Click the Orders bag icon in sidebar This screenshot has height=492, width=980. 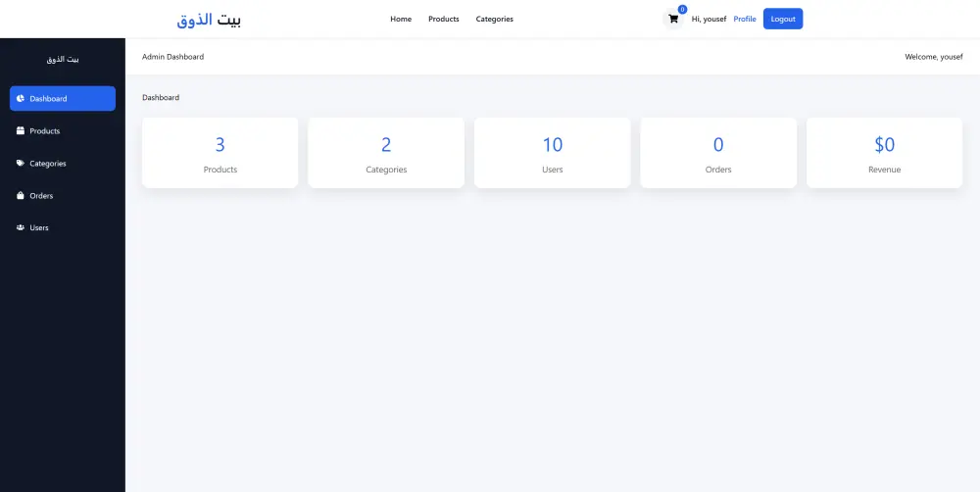[21, 196]
